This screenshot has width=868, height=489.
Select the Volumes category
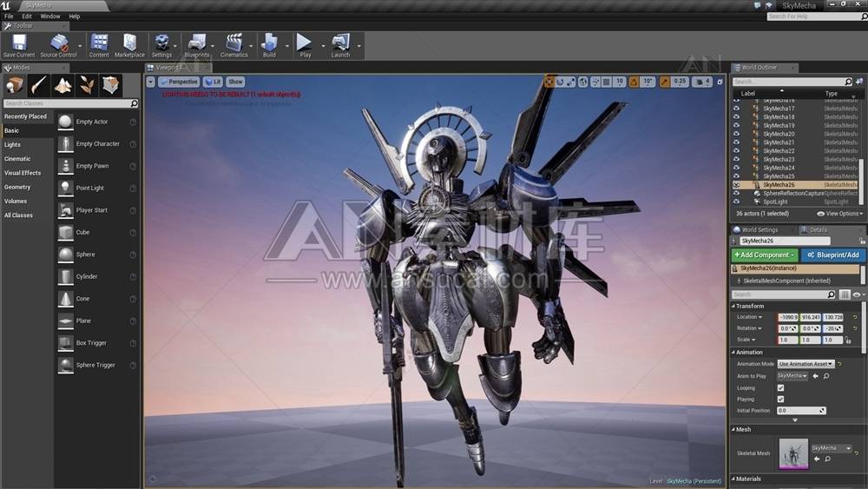coord(16,201)
